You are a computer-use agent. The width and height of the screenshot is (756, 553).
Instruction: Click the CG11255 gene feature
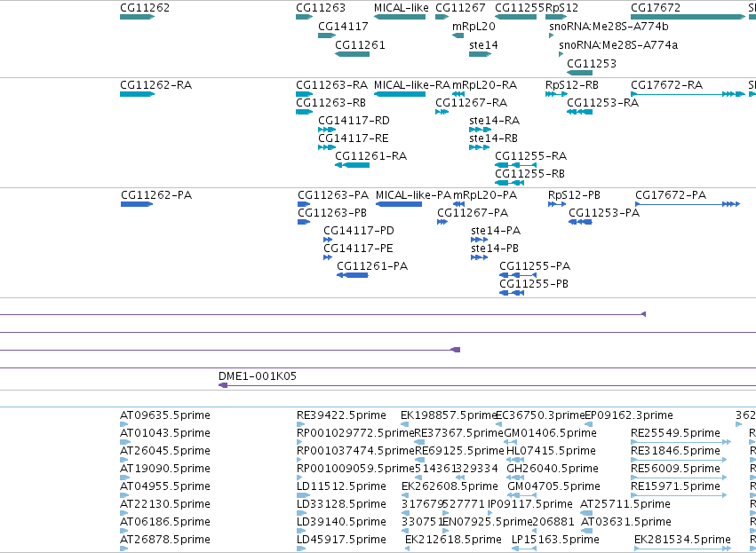click(516, 17)
